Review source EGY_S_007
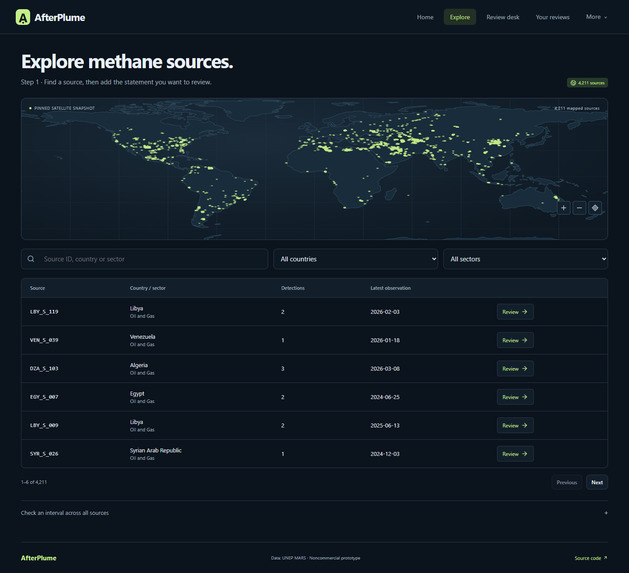The image size is (629, 573). (515, 397)
